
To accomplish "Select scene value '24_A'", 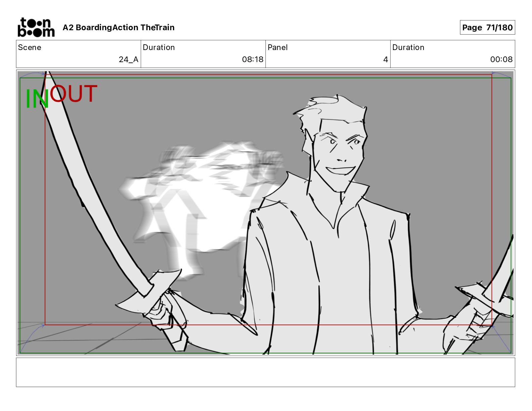I will (x=128, y=59).
